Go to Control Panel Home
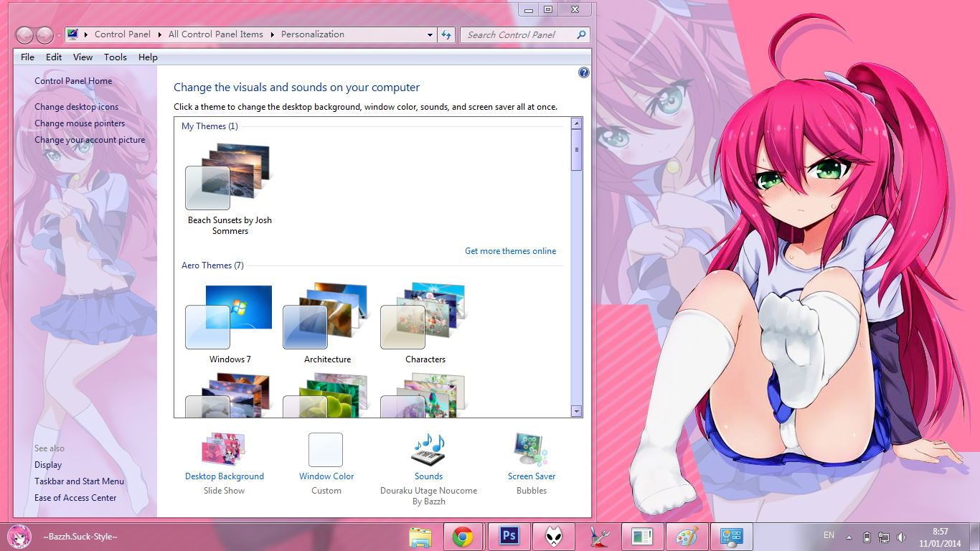Viewport: 980px width, 551px height. [73, 81]
